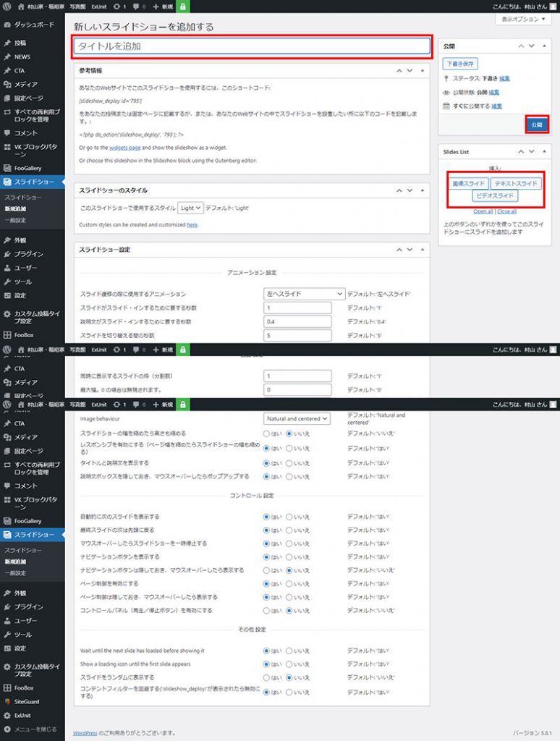The image size is (560, 741).
Task: Move the 参考情報 panel up
Action: (399, 71)
